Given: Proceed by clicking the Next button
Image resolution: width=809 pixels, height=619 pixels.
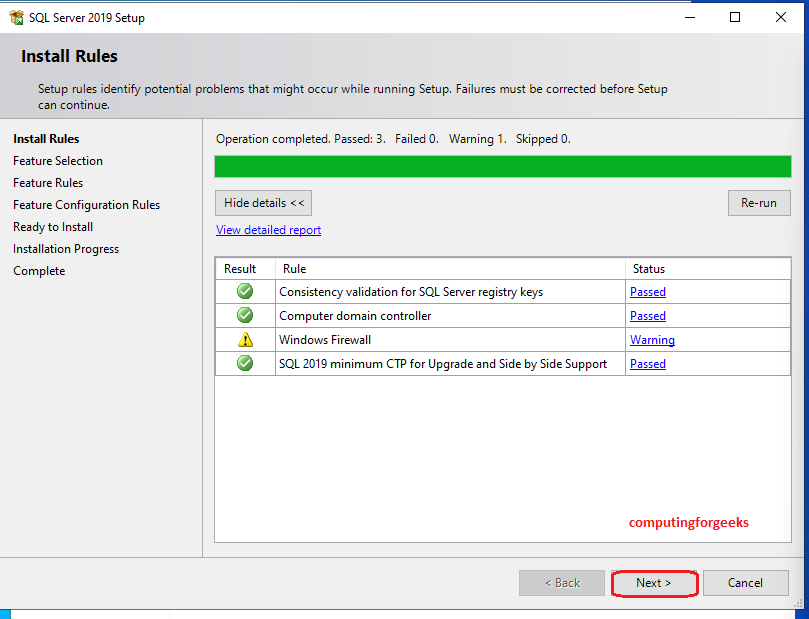Looking at the screenshot, I should [x=654, y=582].
